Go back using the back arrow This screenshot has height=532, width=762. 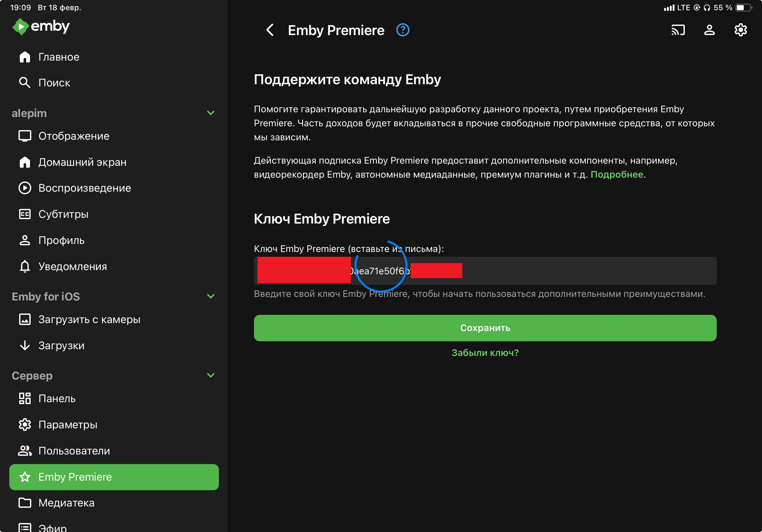point(270,30)
